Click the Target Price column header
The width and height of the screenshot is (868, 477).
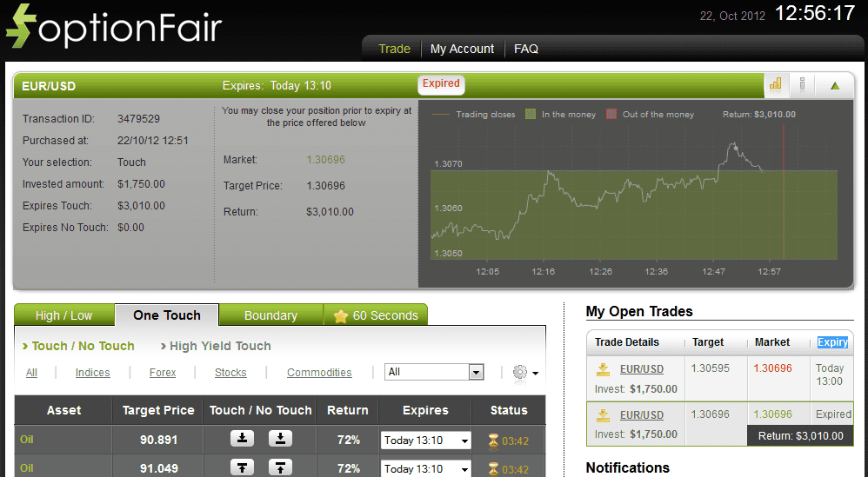[x=158, y=410]
